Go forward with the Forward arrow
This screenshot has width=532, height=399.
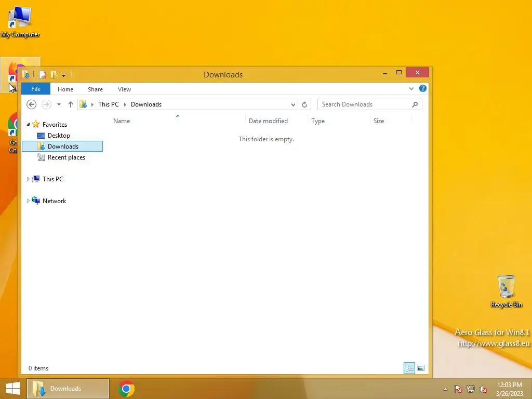coord(46,104)
